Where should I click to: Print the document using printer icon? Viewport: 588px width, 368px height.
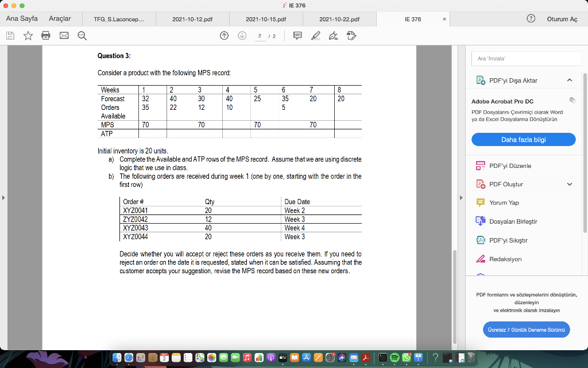pyautogui.click(x=46, y=36)
